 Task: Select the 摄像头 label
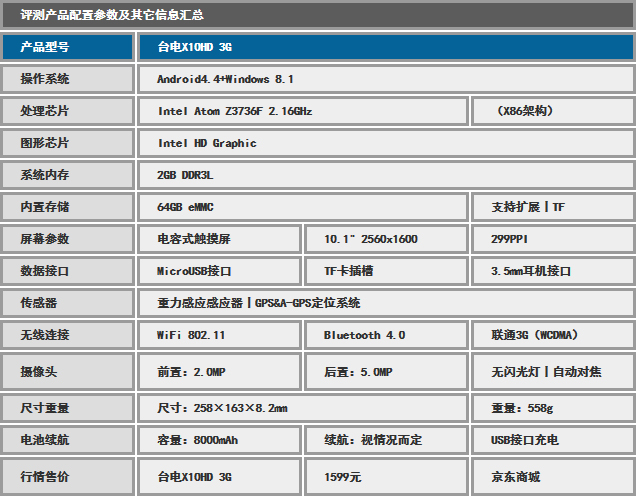click(x=68, y=371)
